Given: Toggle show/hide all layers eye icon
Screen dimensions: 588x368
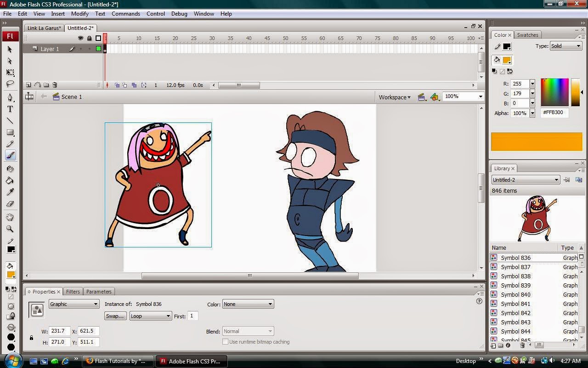Looking at the screenshot, I should 80,38.
